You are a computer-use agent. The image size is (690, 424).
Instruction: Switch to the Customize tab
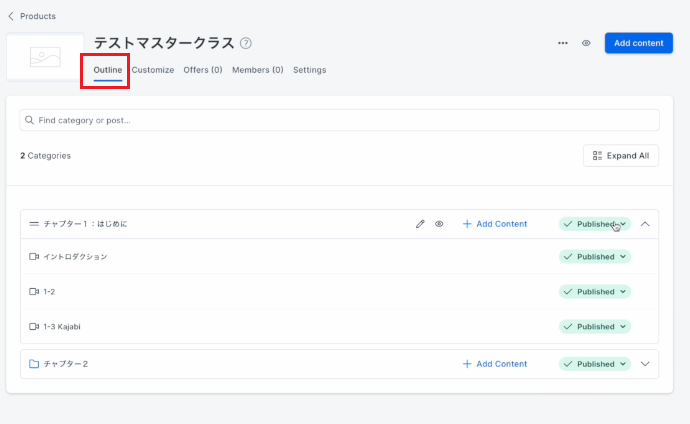click(x=153, y=70)
